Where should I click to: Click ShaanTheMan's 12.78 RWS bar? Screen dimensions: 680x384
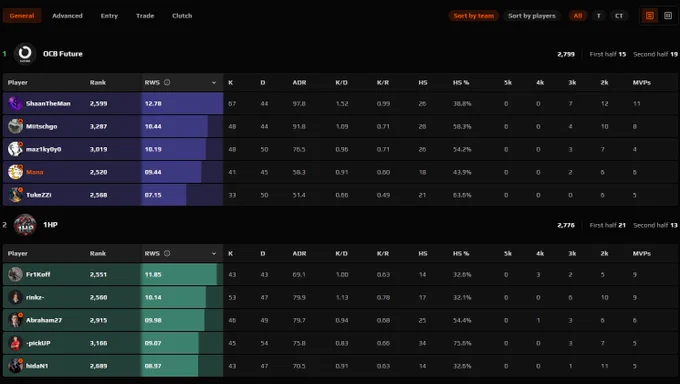coord(182,103)
